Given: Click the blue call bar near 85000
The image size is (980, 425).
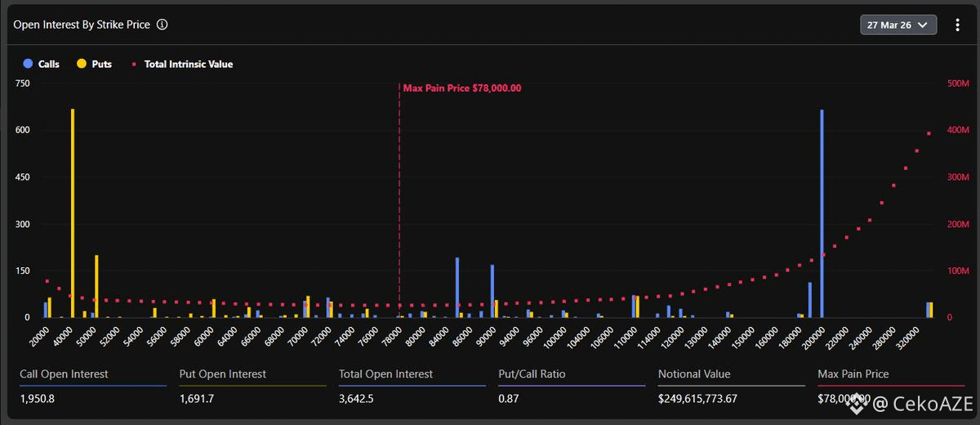Looking at the screenshot, I should 457,287.
